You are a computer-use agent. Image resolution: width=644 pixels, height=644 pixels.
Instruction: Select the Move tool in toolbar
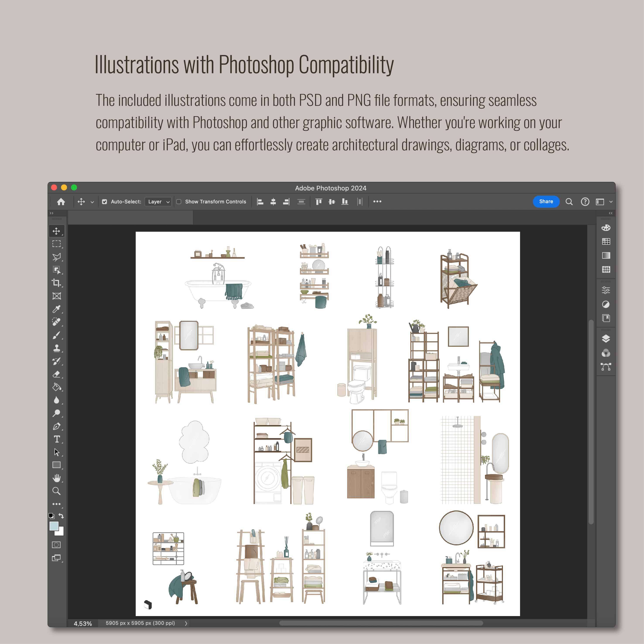click(56, 231)
